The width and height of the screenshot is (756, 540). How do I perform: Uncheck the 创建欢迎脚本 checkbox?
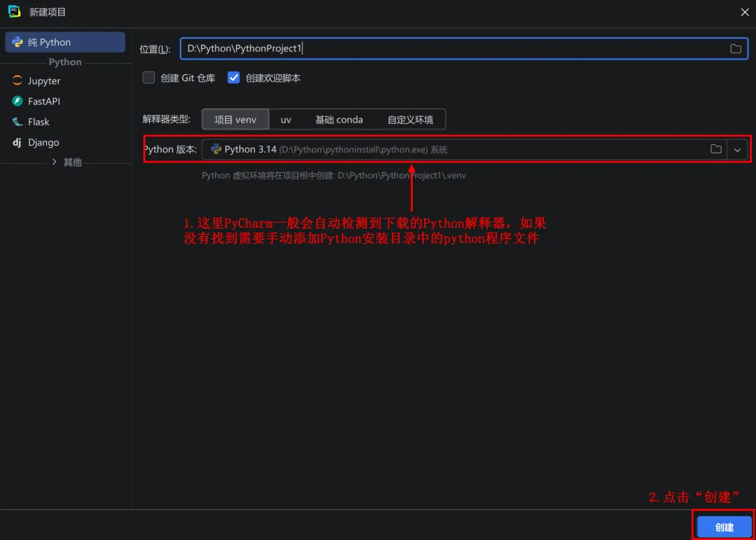point(234,78)
